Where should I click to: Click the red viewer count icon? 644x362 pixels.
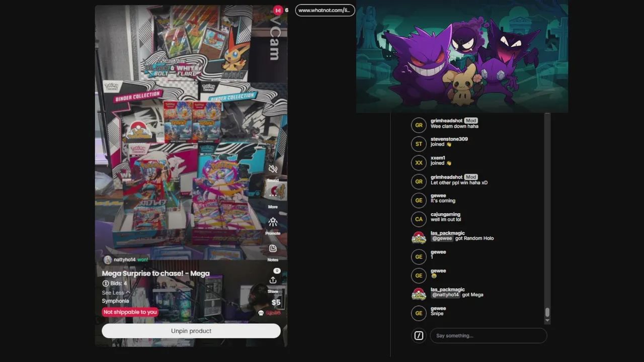(x=278, y=10)
